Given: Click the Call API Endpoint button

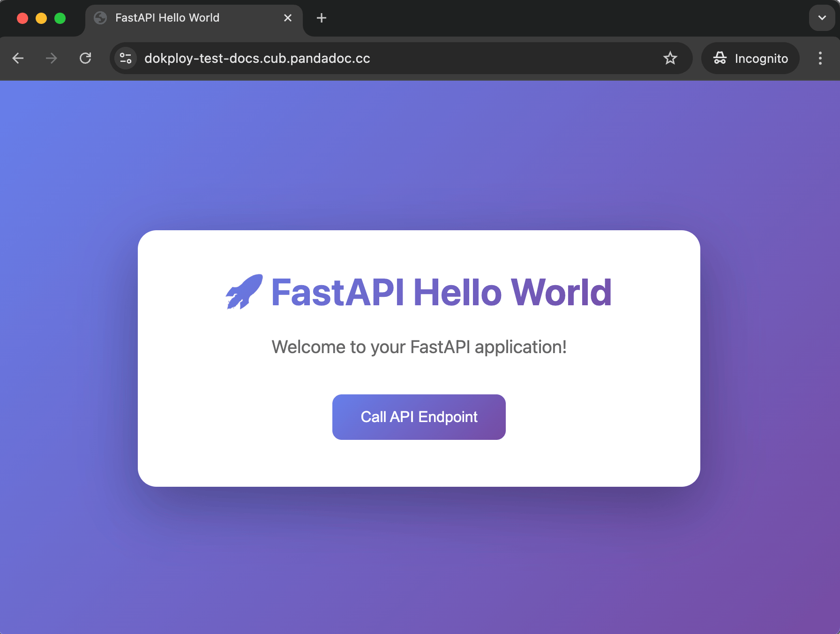Looking at the screenshot, I should click(x=419, y=417).
